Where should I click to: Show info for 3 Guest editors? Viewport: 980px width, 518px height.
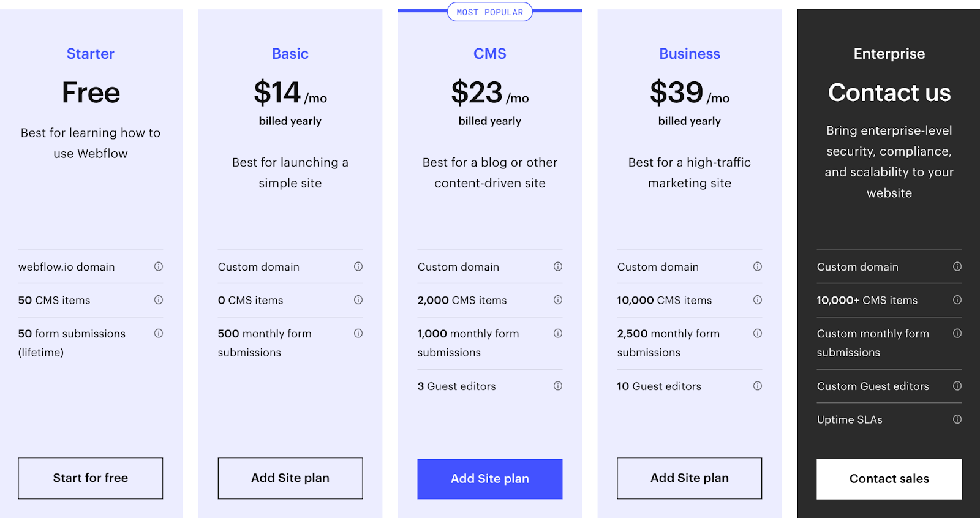click(558, 386)
